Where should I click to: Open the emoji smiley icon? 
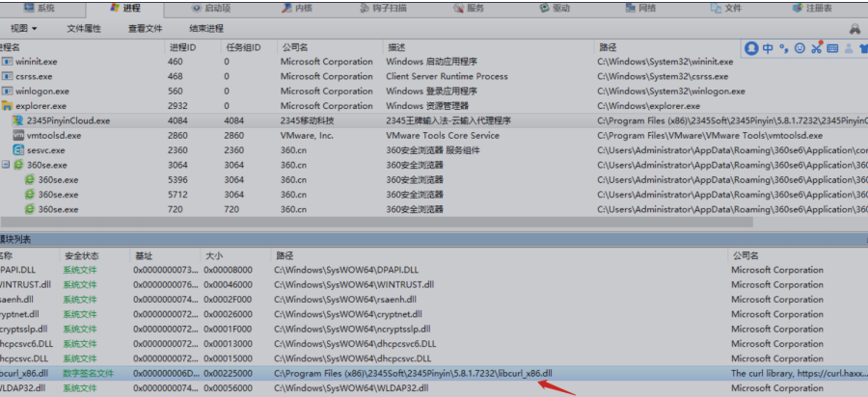pos(800,48)
